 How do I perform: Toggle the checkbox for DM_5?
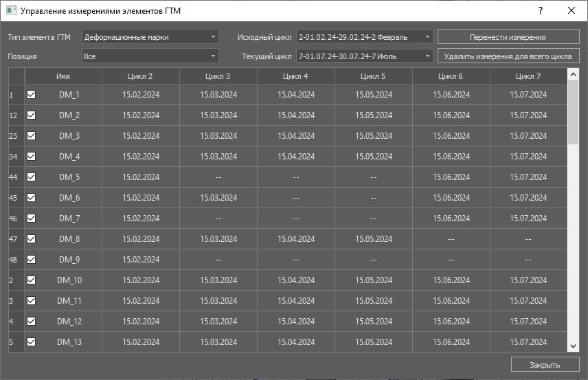[31, 177]
